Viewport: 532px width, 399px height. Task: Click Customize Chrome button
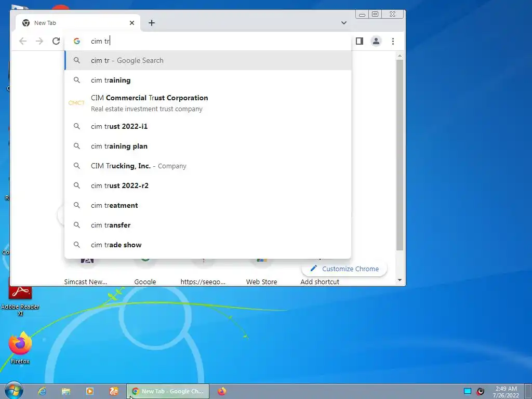(x=344, y=269)
